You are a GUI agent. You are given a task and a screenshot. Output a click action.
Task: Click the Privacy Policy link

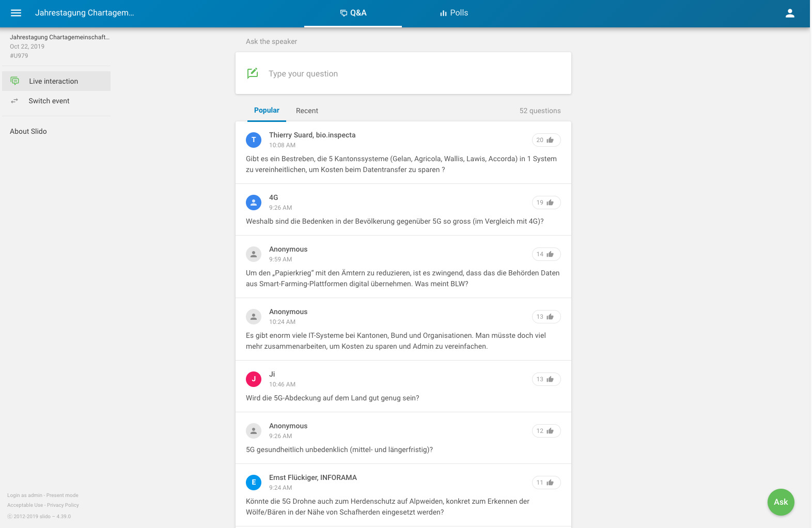click(x=63, y=505)
